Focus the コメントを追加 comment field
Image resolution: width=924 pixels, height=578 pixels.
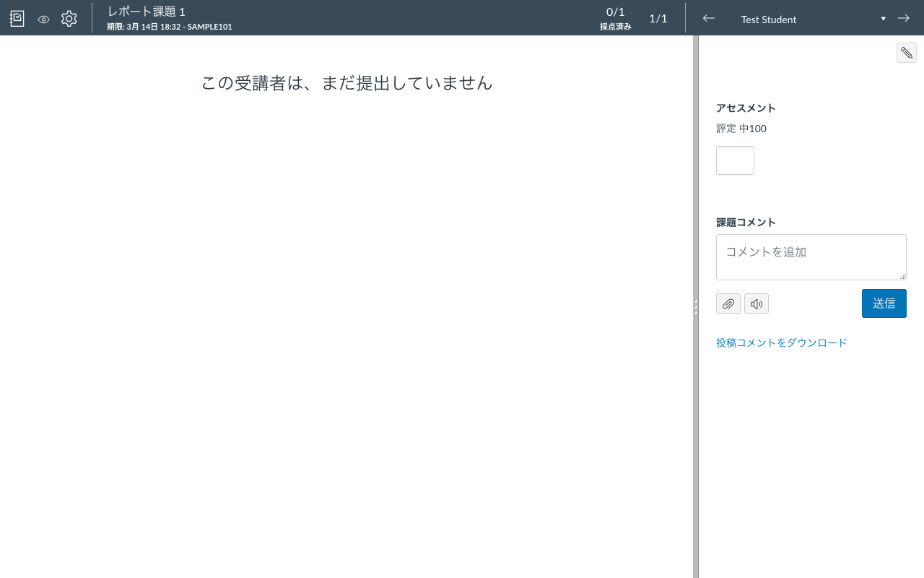click(x=811, y=256)
